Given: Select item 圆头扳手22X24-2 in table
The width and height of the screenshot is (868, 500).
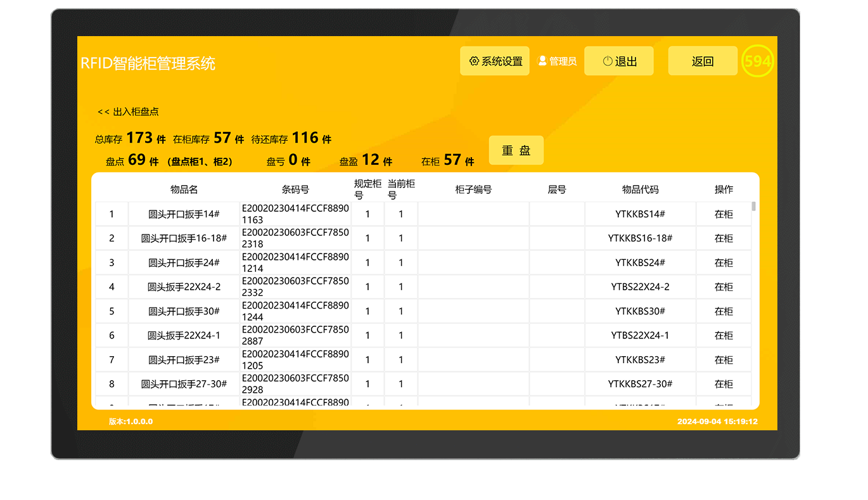Looking at the screenshot, I should [x=184, y=287].
